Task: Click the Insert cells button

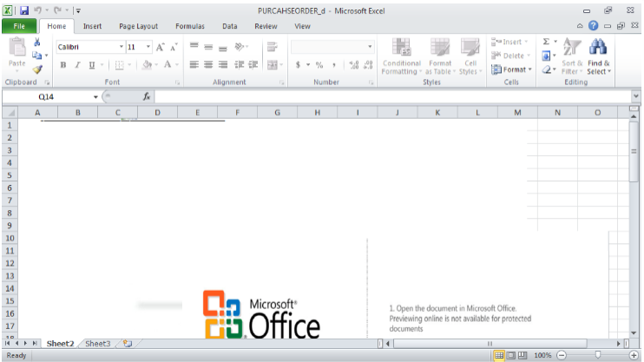Action: click(509, 42)
